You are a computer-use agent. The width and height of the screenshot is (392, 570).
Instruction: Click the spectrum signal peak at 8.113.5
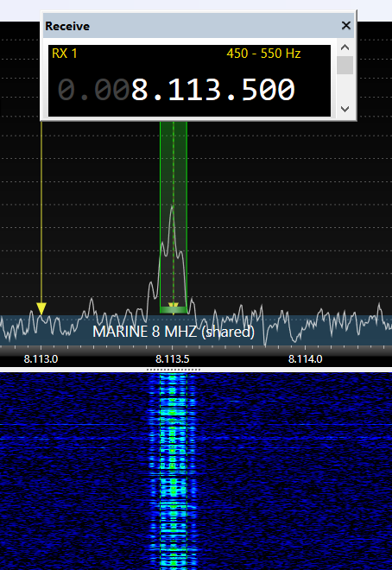[172, 207]
